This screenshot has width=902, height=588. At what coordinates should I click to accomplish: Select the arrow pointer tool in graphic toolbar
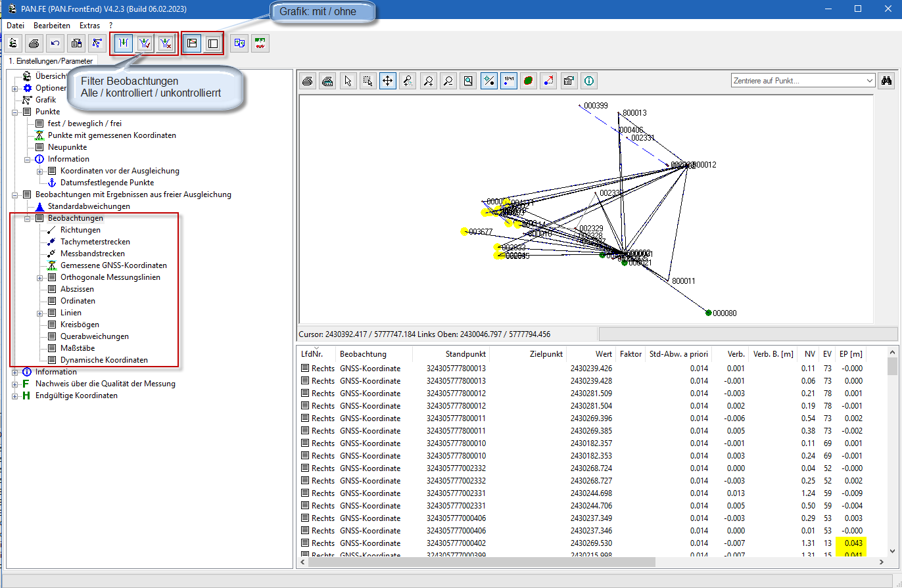pos(348,81)
